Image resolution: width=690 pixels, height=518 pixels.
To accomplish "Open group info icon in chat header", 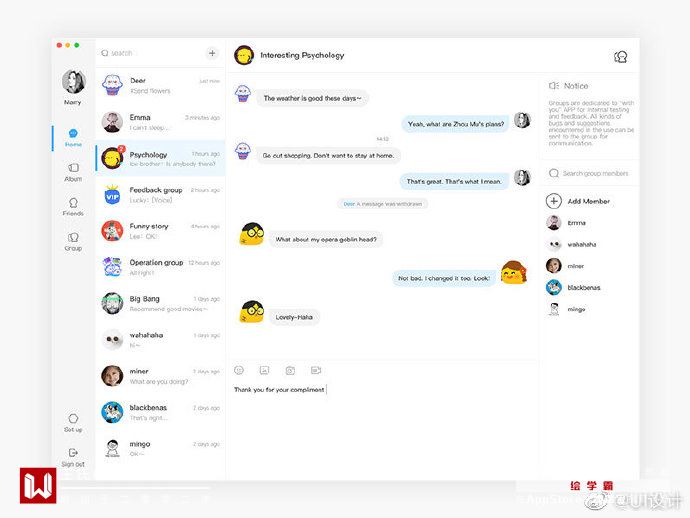I will [620, 57].
